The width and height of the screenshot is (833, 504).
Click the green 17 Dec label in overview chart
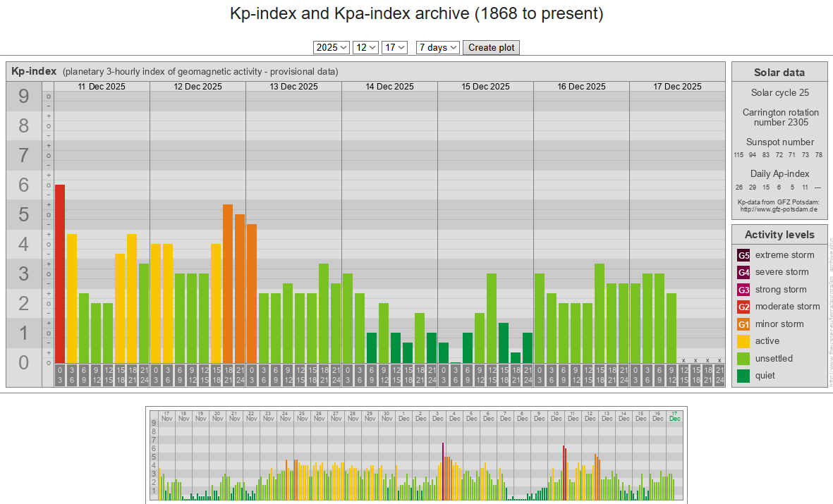tap(674, 416)
